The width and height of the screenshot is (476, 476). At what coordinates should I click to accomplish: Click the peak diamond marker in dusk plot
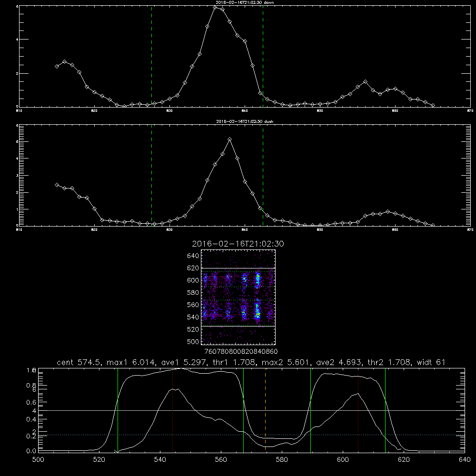[x=230, y=139]
